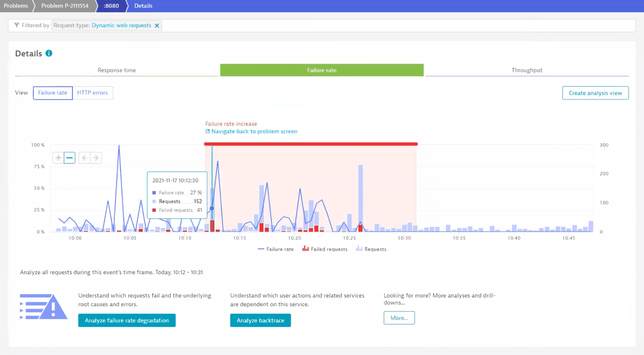Screen dimensions: 644x355
Task: Toggle Failed requests series in legend
Action: point(325,249)
